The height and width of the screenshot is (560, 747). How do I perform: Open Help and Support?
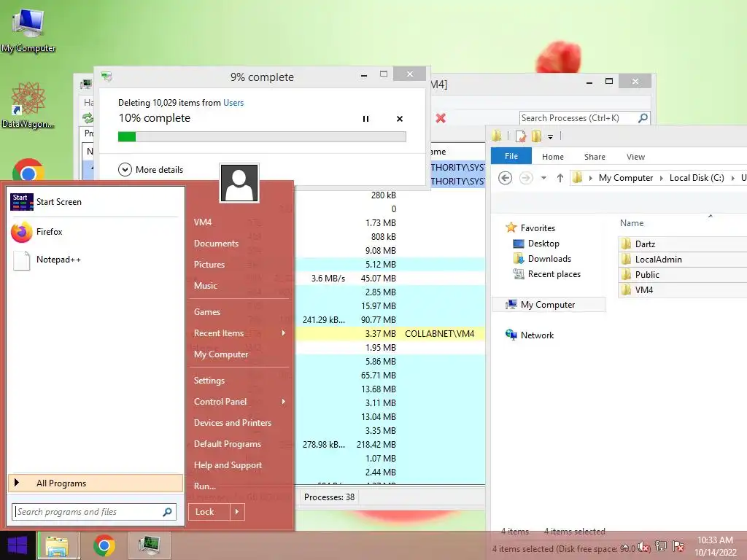point(228,465)
